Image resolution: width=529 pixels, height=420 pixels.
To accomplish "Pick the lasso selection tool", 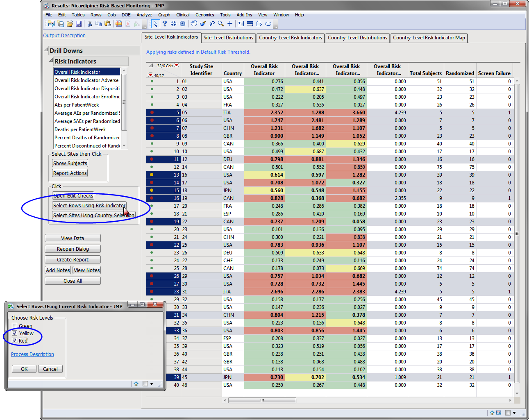I will point(212,24).
